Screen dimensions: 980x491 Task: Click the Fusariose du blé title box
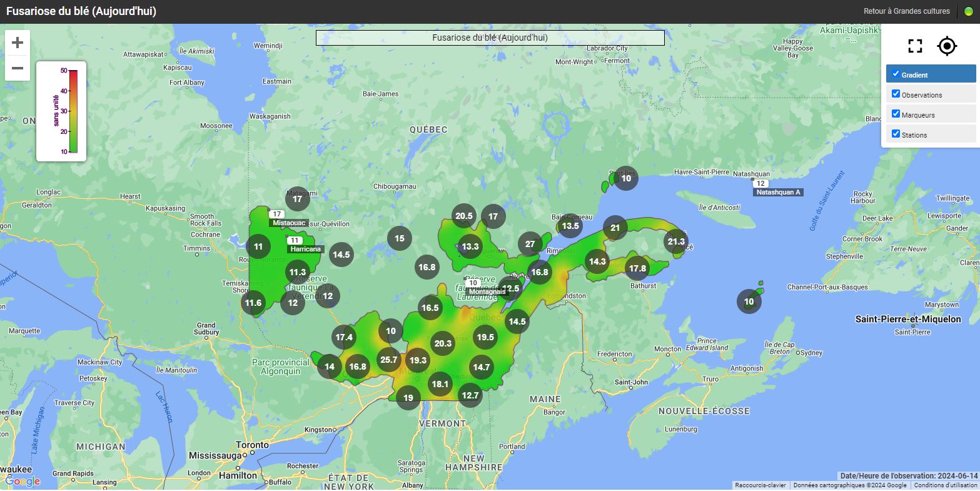[x=490, y=38]
